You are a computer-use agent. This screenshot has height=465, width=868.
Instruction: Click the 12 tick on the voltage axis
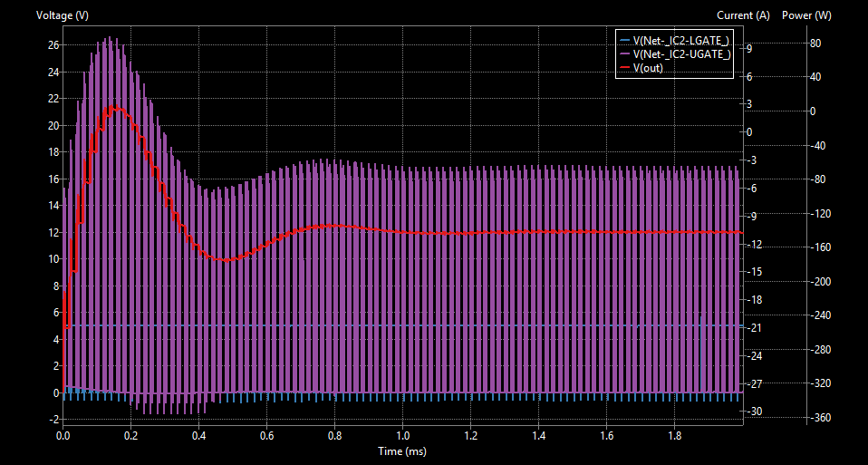pyautogui.click(x=53, y=232)
